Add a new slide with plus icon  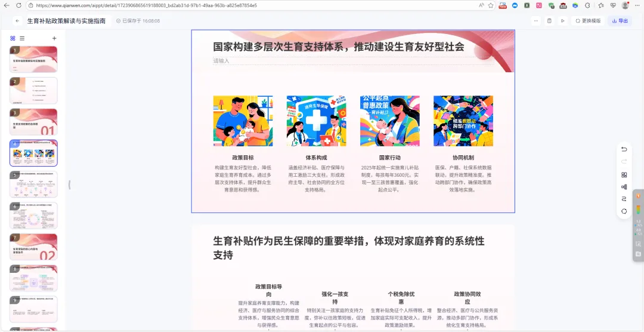point(54,38)
